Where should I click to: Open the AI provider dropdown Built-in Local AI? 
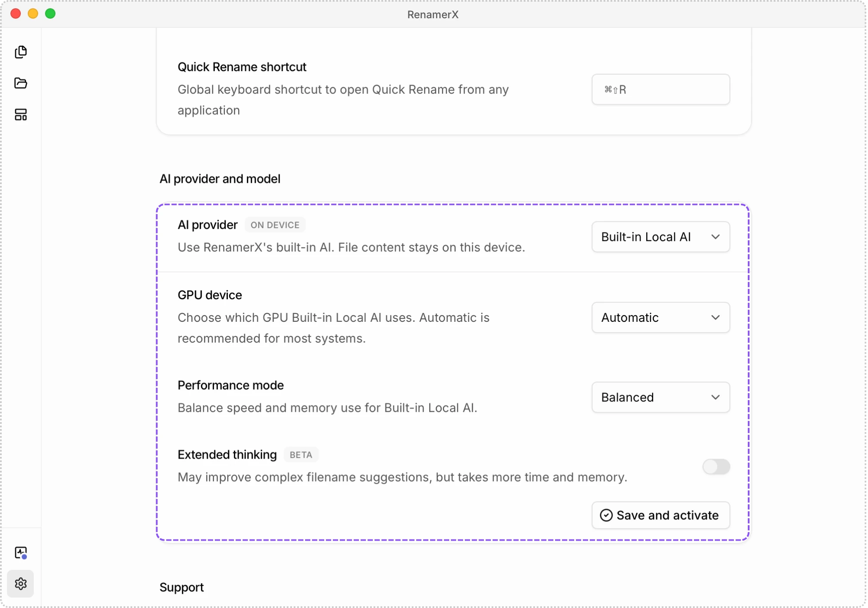tap(661, 237)
